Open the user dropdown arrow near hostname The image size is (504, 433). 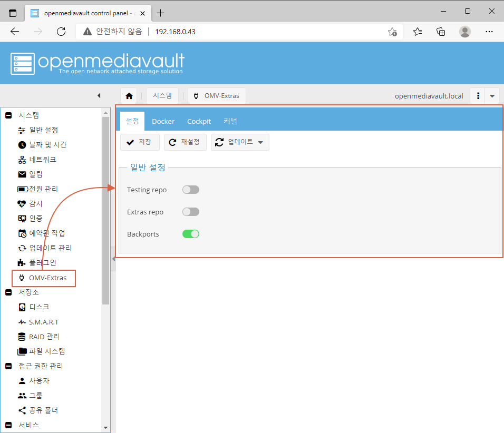tap(492, 96)
